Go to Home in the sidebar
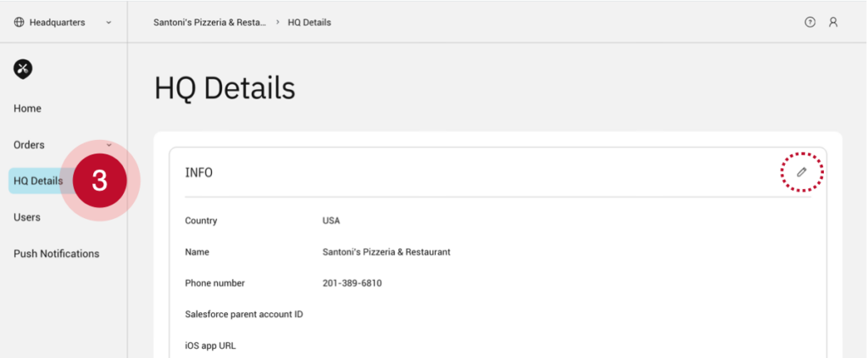Viewport: 868px width, 358px height. [x=27, y=109]
